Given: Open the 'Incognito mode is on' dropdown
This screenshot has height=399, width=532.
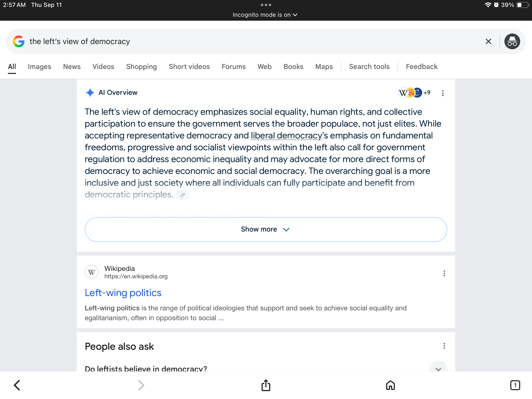Looking at the screenshot, I should (265, 15).
